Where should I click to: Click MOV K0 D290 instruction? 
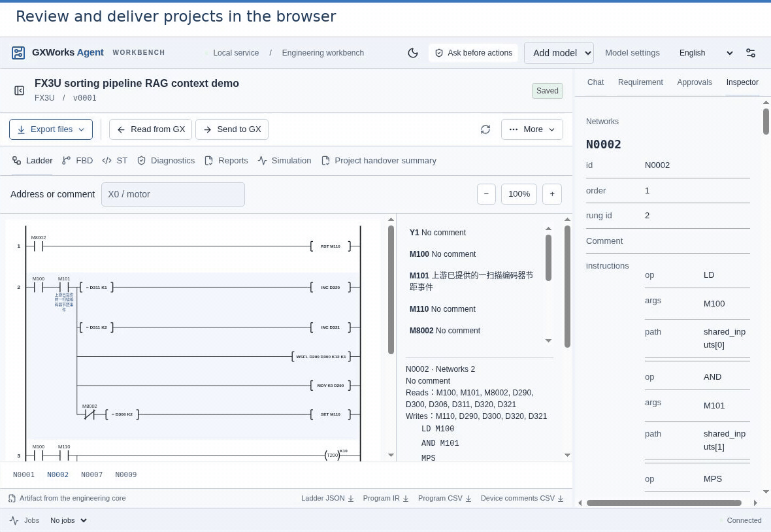[331, 386]
